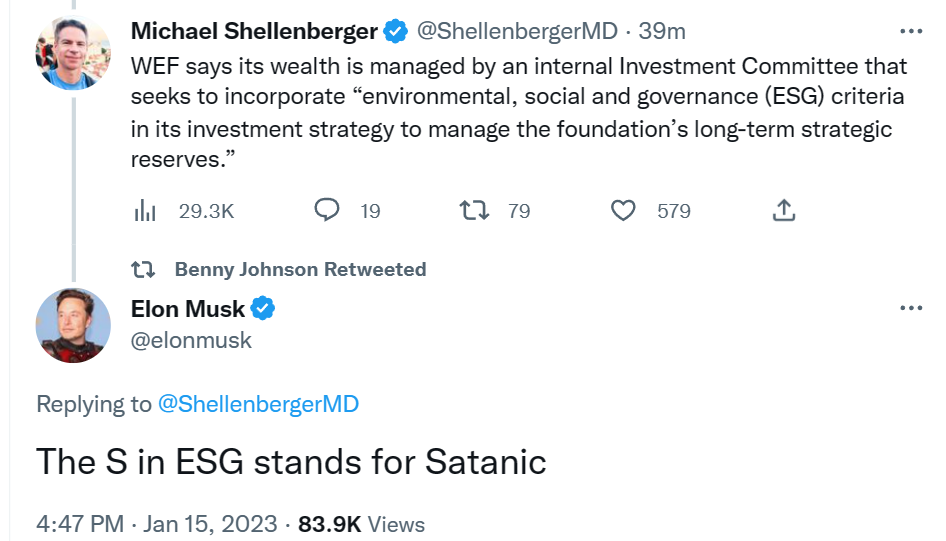The width and height of the screenshot is (946, 541).
Task: Open the view analytics bar chart icon
Action: (146, 210)
